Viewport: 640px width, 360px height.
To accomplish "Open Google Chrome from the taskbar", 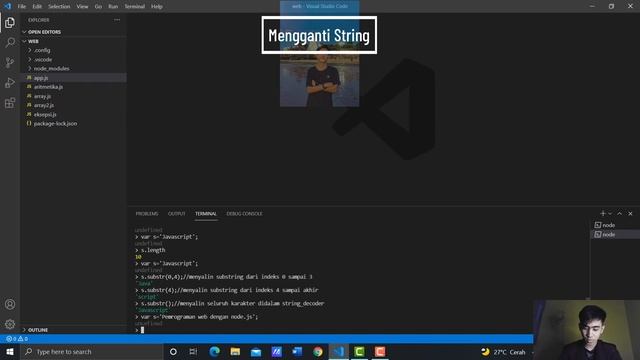I will point(318,351).
